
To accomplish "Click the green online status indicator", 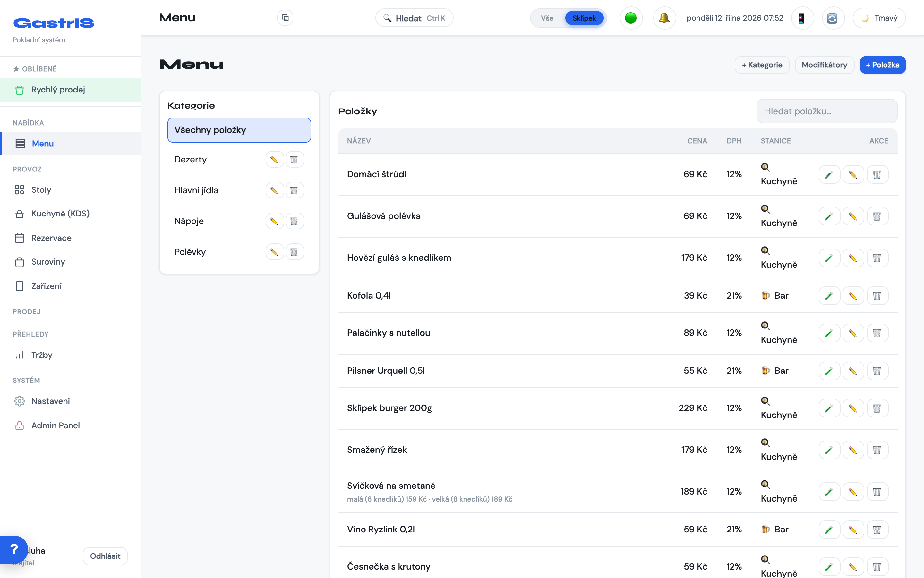I will (631, 18).
